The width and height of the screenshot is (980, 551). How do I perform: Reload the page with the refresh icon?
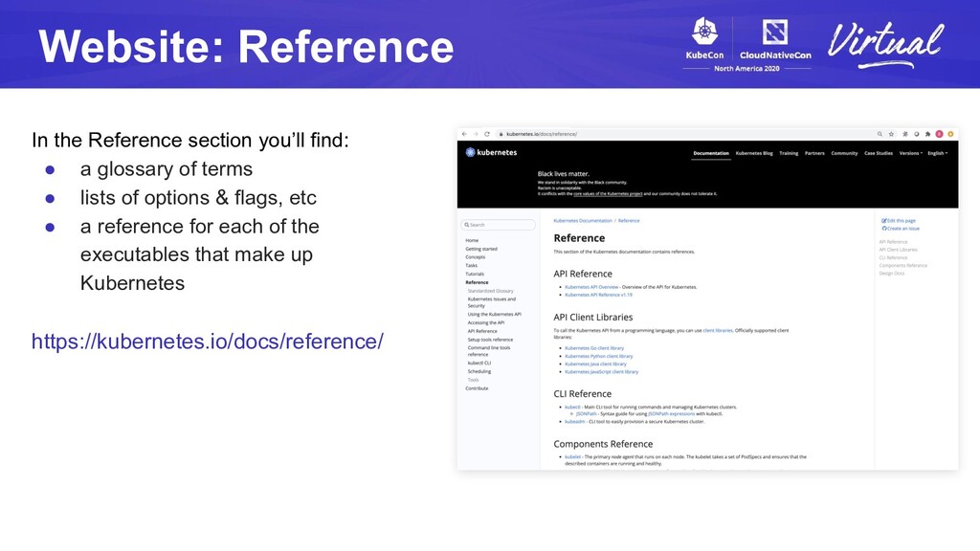pos(487,134)
